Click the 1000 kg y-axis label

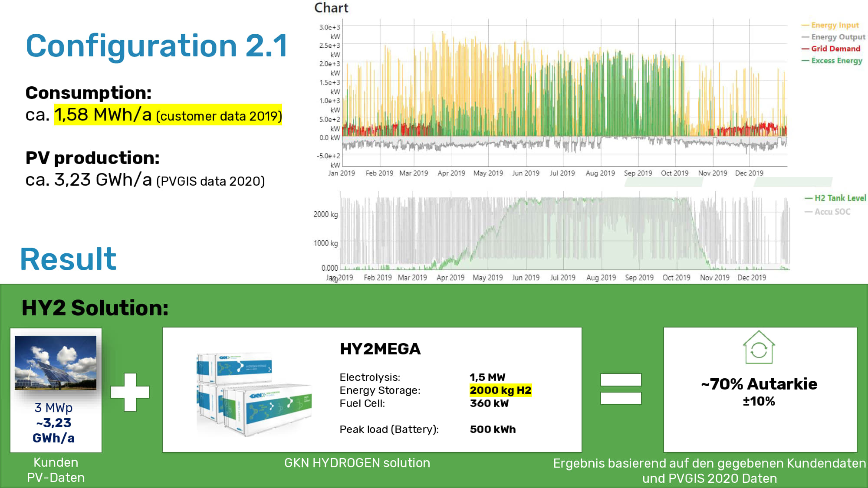[x=325, y=243]
